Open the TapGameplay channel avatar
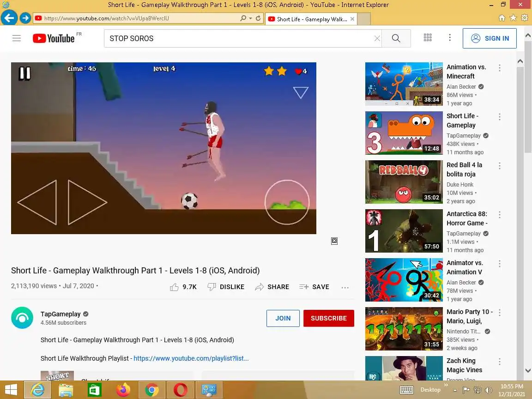 coord(22,318)
